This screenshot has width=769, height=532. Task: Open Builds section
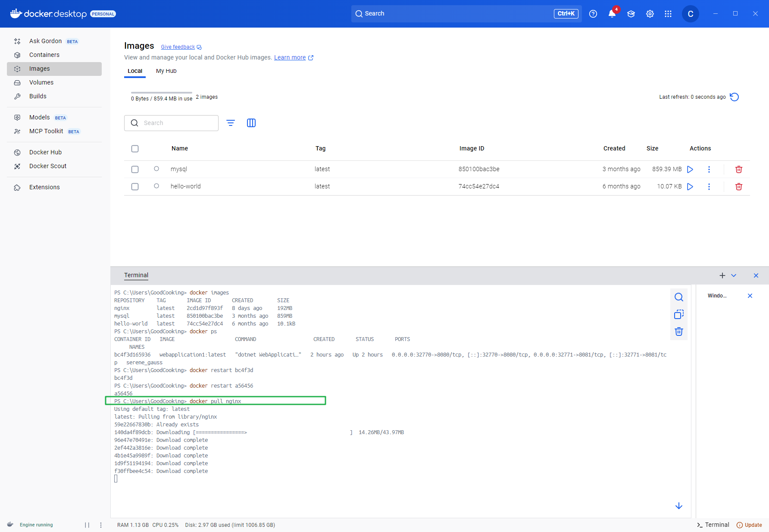54,96
